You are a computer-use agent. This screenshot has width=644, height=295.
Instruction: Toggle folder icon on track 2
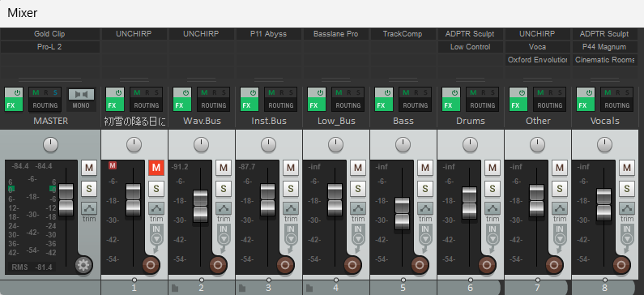pos(175,288)
